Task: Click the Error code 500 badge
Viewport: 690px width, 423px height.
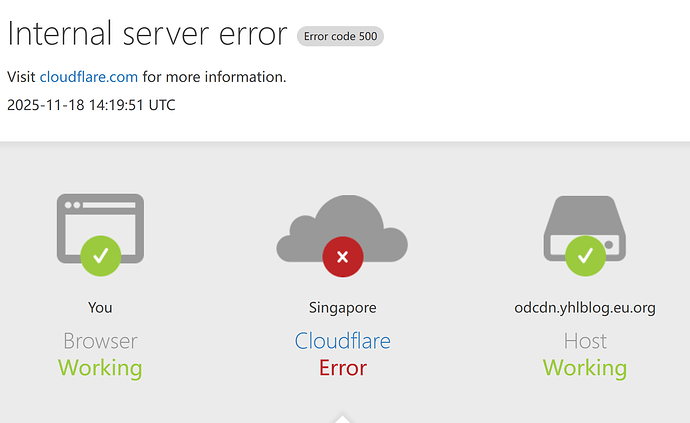Action: coord(340,37)
